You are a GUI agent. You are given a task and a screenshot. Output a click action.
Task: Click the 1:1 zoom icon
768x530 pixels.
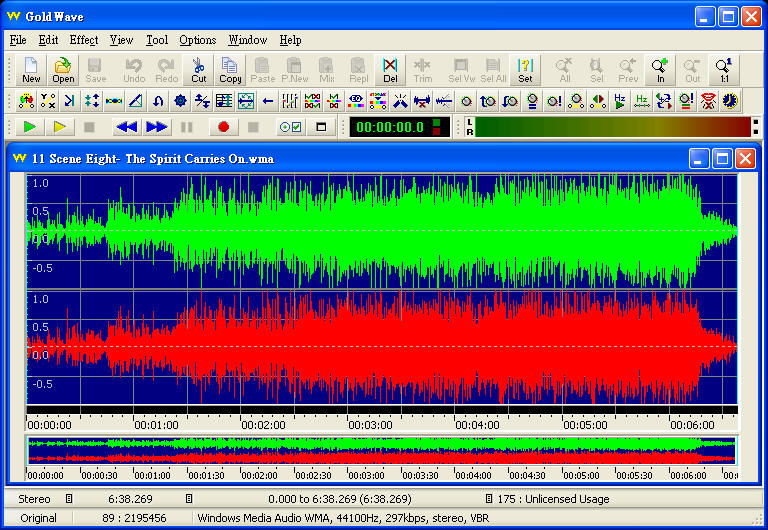click(723, 70)
